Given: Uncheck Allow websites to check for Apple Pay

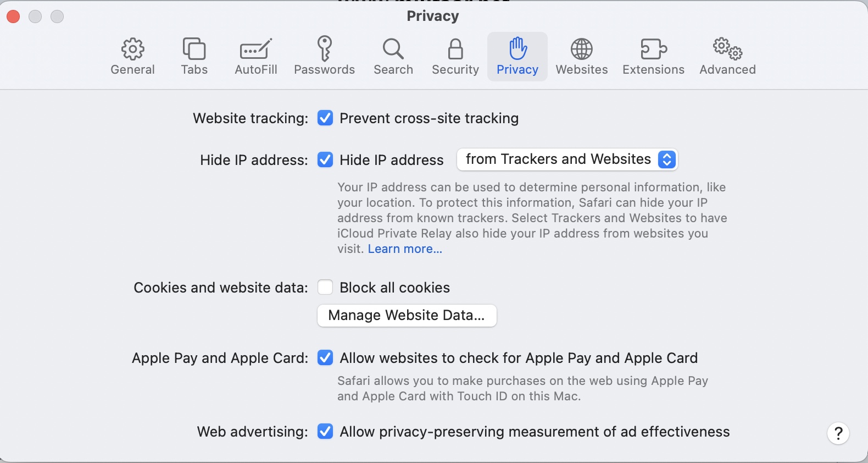Looking at the screenshot, I should [x=325, y=358].
